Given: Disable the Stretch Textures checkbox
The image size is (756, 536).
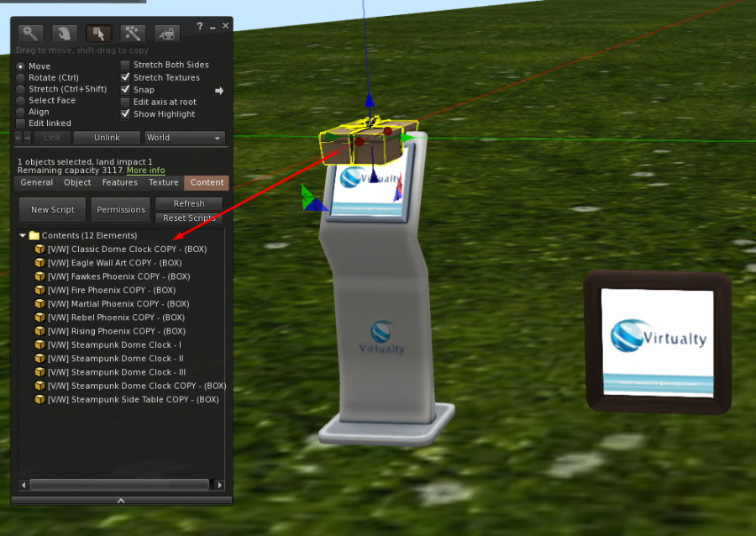Looking at the screenshot, I should [x=126, y=77].
